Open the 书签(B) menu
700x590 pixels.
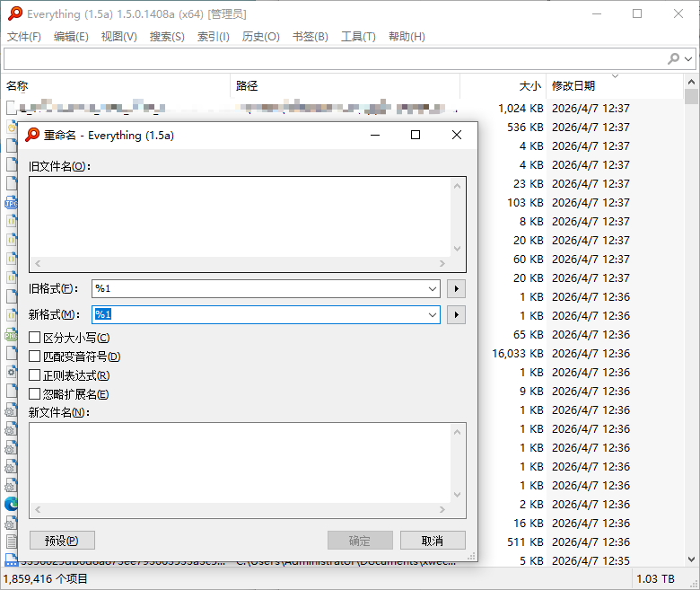(x=311, y=37)
